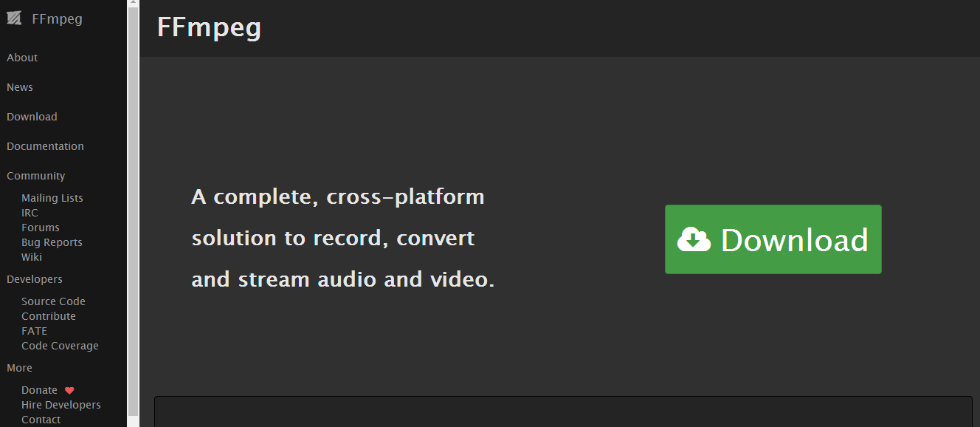
Task: Select the Community sidebar heading
Action: [35, 176]
